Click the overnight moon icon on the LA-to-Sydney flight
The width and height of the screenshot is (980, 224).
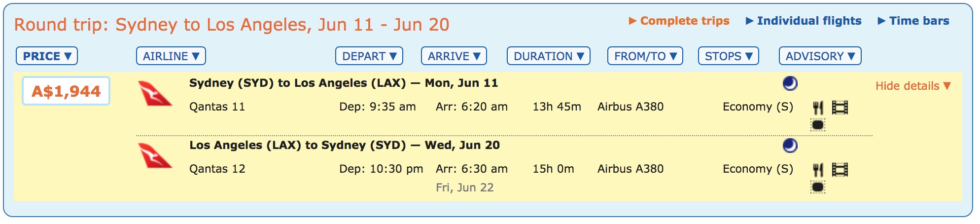790,146
